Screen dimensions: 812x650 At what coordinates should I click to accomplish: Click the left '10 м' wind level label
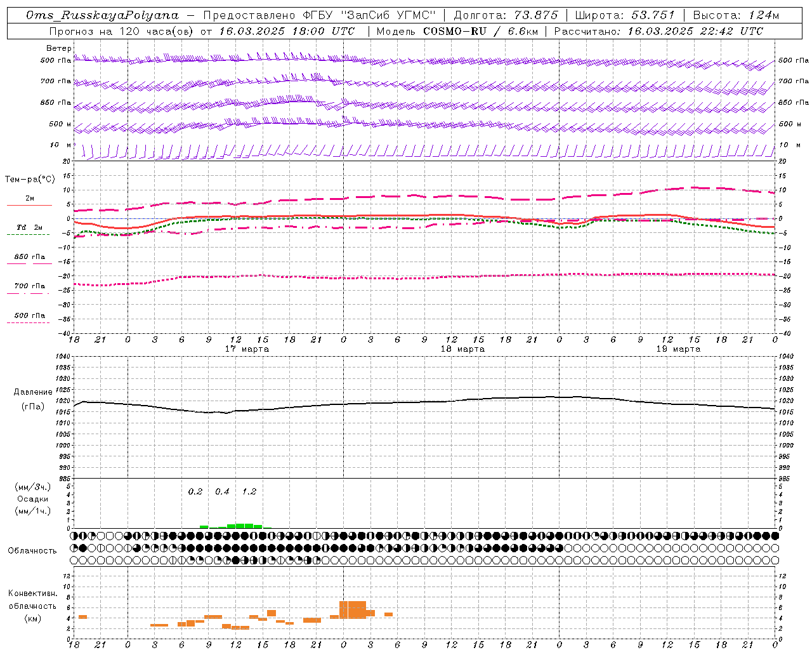[x=60, y=145]
